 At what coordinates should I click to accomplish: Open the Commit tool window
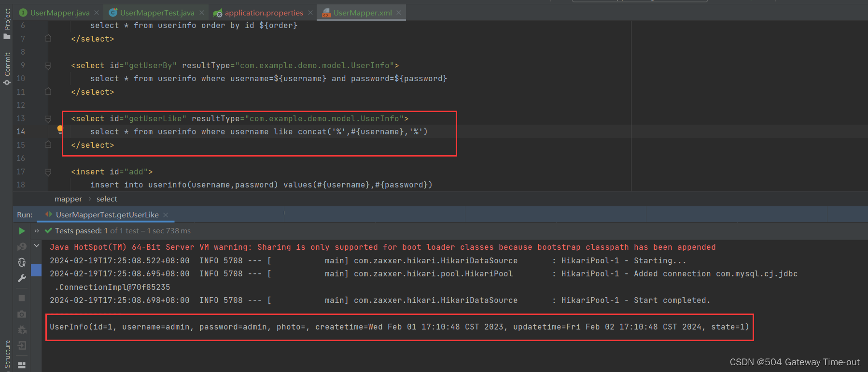pos(7,69)
